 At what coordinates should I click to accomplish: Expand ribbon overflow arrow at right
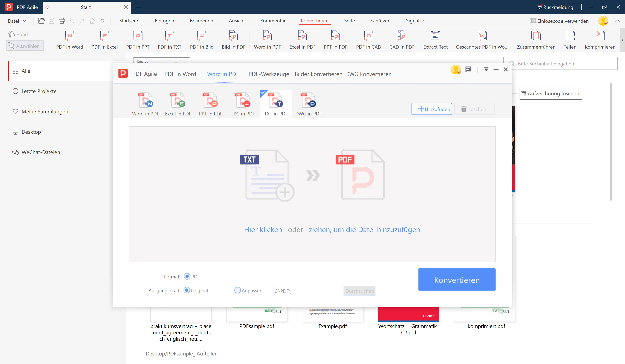[x=622, y=40]
